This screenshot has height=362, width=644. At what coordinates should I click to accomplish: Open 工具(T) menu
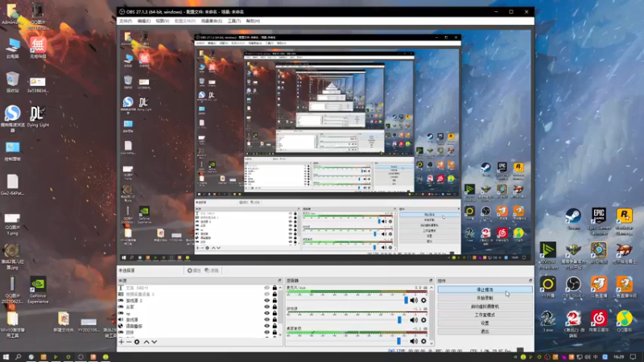click(234, 21)
